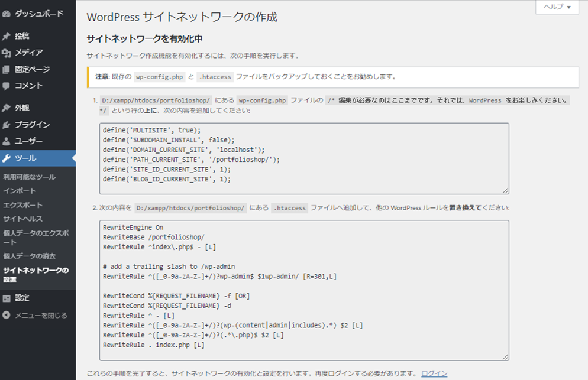Click the line define('MULTISITE', true);
Viewport: 588px width, 380px height.
point(151,131)
